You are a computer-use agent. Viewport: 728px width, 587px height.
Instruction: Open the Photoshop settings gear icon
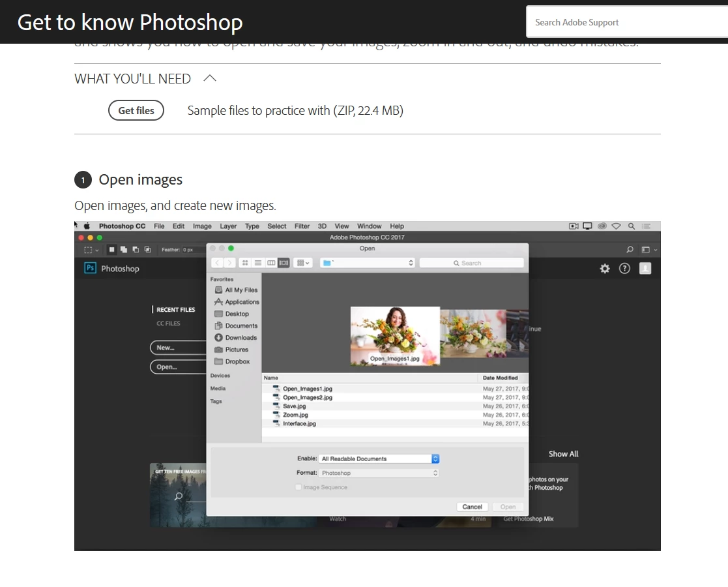(605, 269)
